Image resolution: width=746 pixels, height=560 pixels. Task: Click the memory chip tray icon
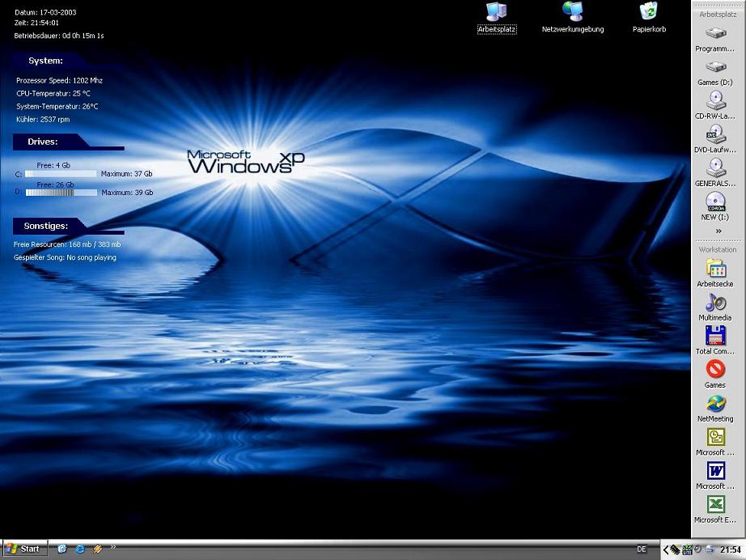[675, 549]
